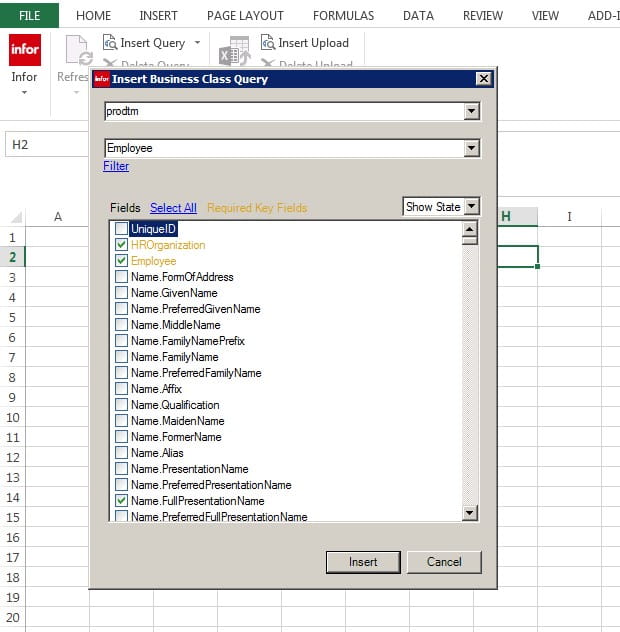Image resolution: width=620 pixels, height=632 pixels.
Task: Uncheck the HROrganization field checkbox
Action: coord(121,245)
